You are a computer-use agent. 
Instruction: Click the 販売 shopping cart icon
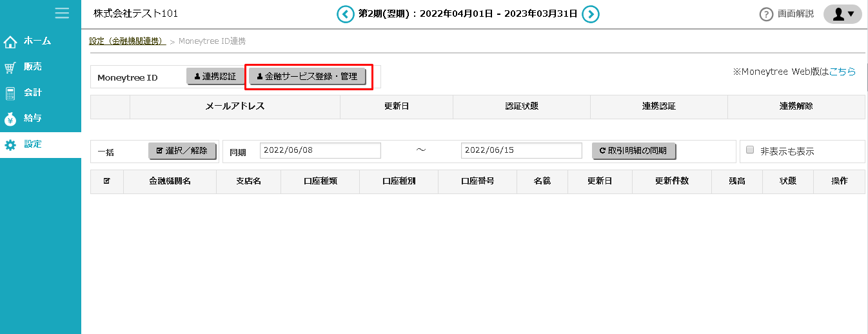point(10,68)
